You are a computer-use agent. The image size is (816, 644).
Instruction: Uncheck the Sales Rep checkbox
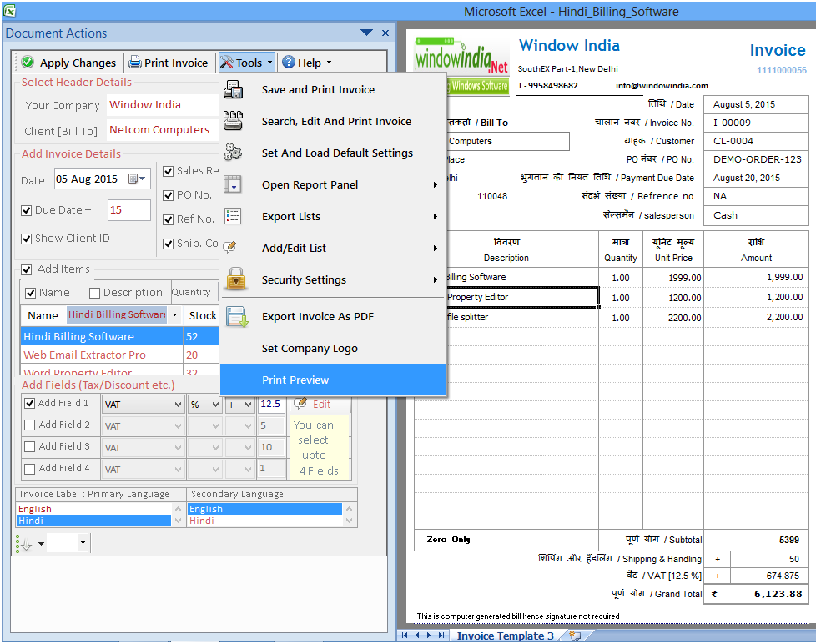pyautogui.click(x=168, y=171)
